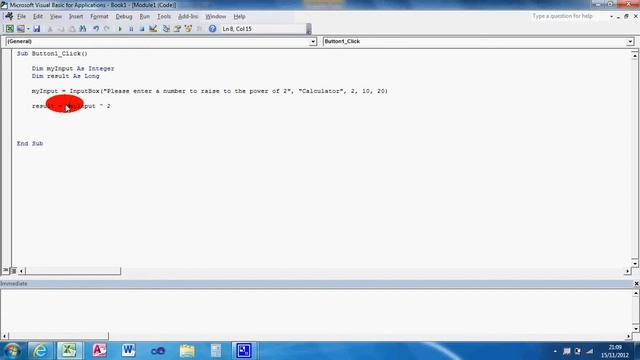Click the Reset stop icon
640x360 pixels.
coord(142,29)
